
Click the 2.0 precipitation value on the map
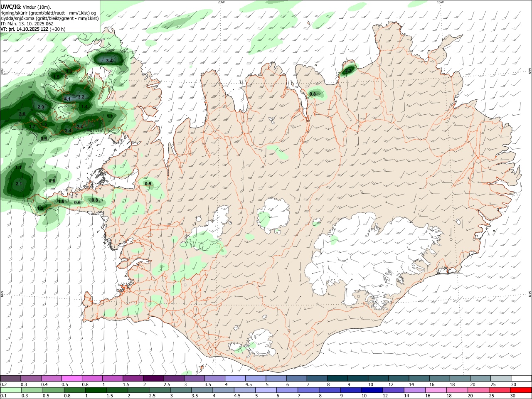22,114
